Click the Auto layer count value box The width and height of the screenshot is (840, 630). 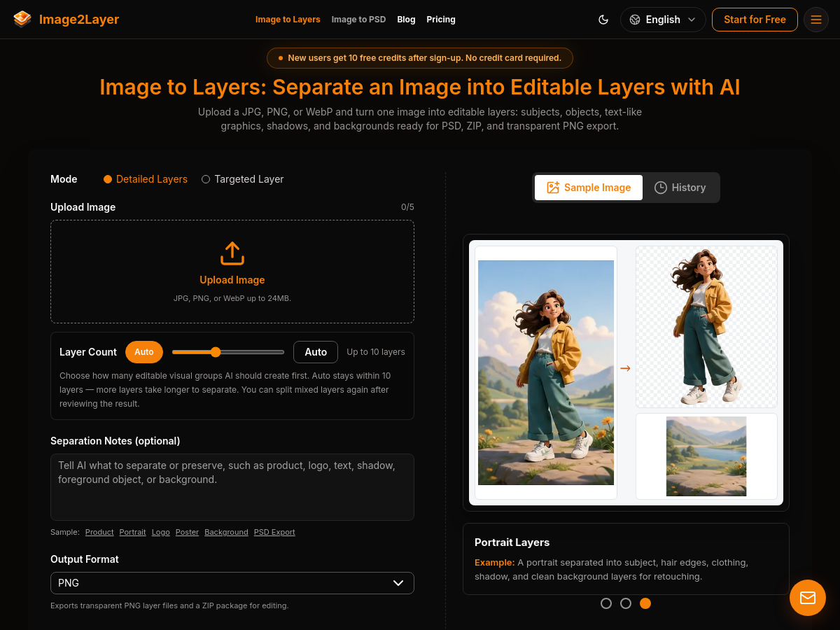[316, 352]
